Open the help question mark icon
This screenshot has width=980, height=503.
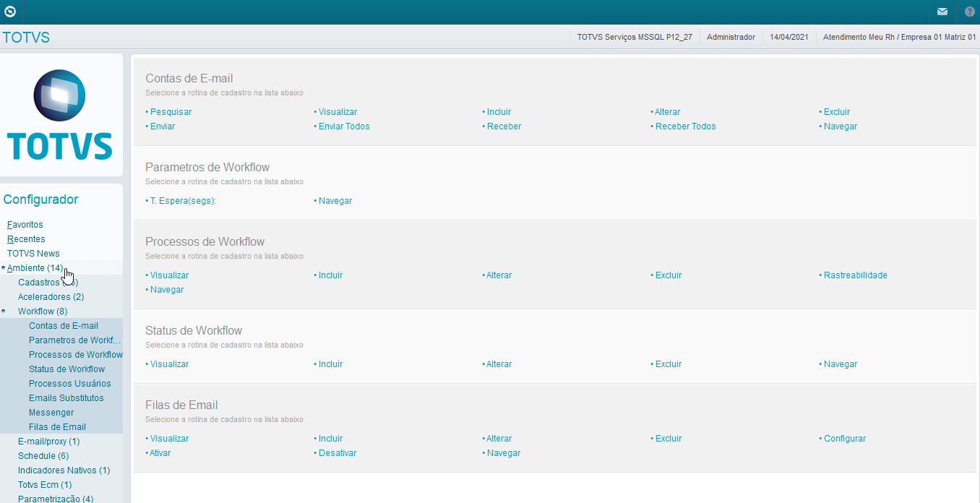coord(970,12)
